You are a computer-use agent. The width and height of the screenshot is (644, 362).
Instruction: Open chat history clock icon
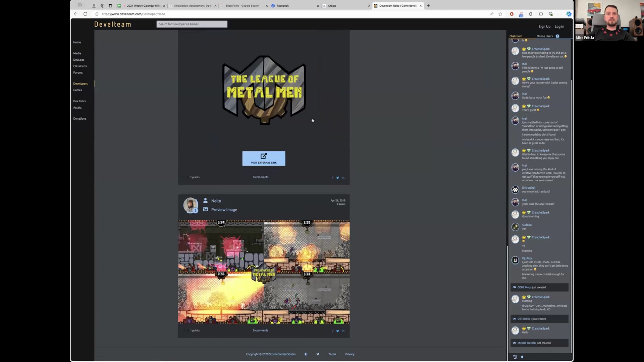click(x=515, y=357)
